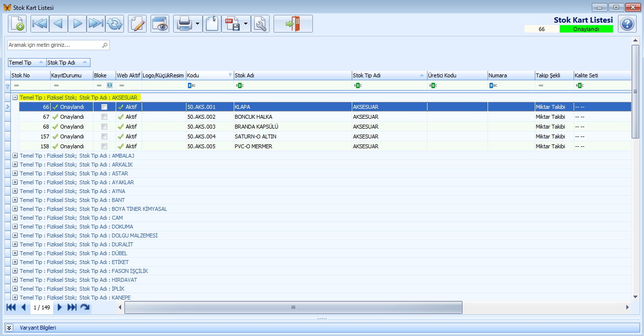644x336 pixels.
Task: Click the Üretici Kodu column header
Action: pyautogui.click(x=457, y=75)
